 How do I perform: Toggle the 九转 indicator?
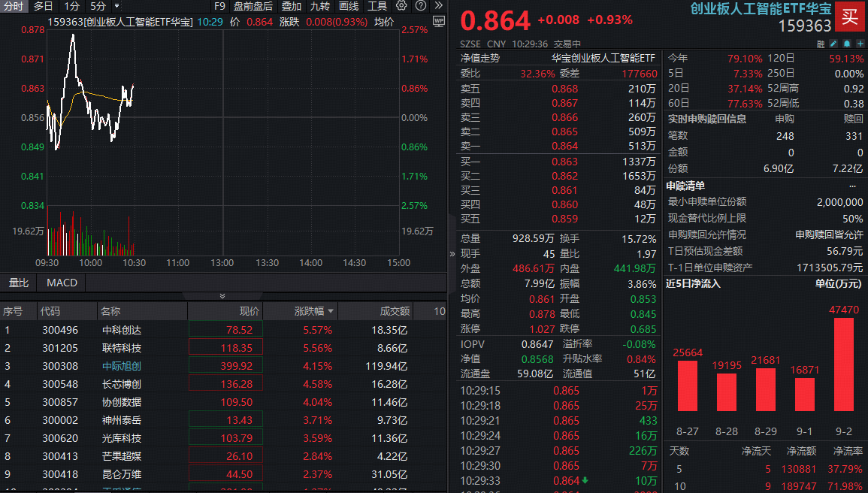coord(320,6)
